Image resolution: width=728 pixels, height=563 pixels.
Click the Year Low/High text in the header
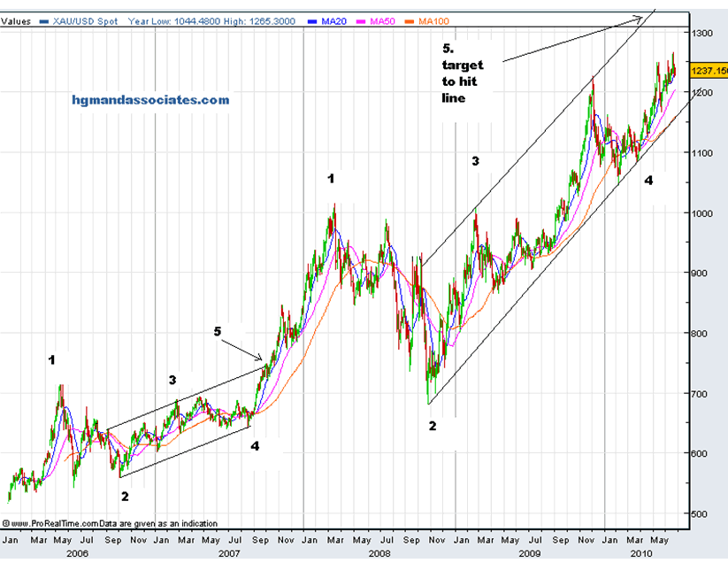(x=226, y=19)
